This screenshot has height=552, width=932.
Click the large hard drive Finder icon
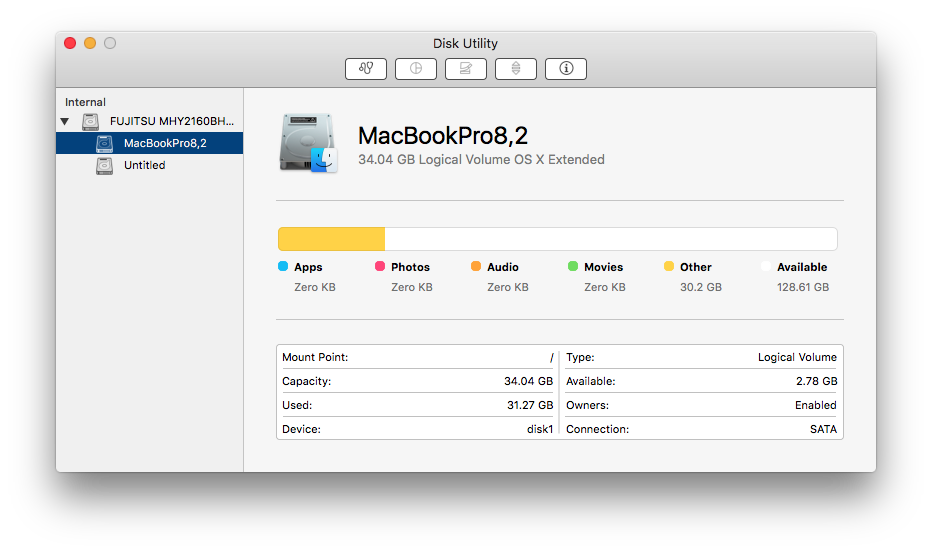pos(308,143)
